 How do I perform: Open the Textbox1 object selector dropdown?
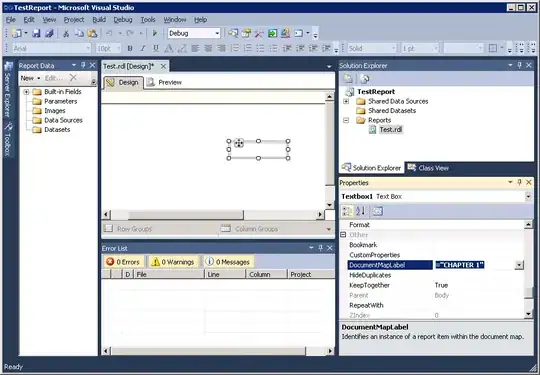pyautogui.click(x=528, y=197)
